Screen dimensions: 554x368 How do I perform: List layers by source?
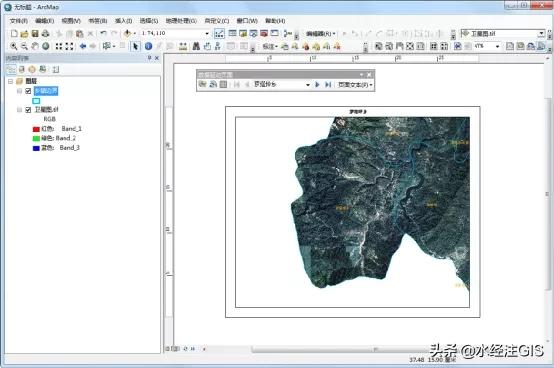coord(22,70)
